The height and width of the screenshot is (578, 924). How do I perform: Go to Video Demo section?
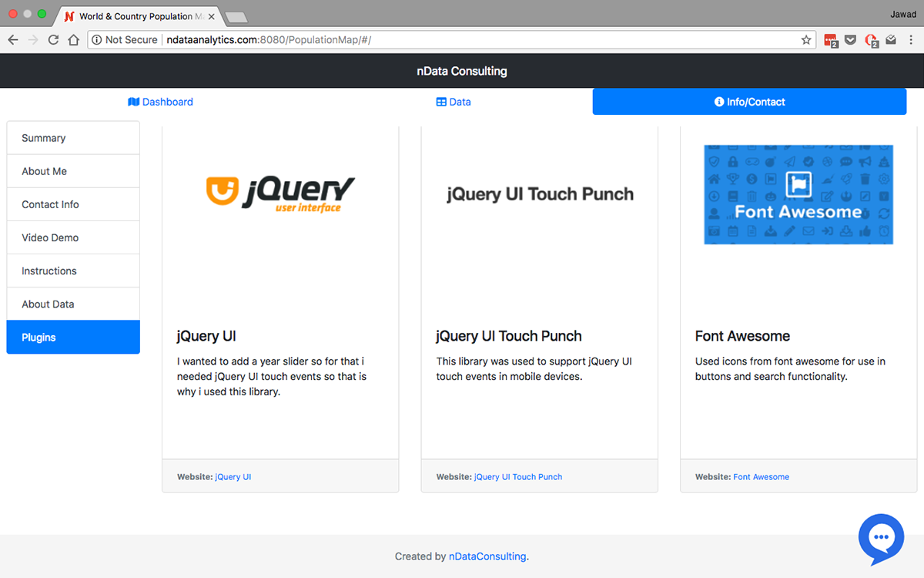coord(73,237)
